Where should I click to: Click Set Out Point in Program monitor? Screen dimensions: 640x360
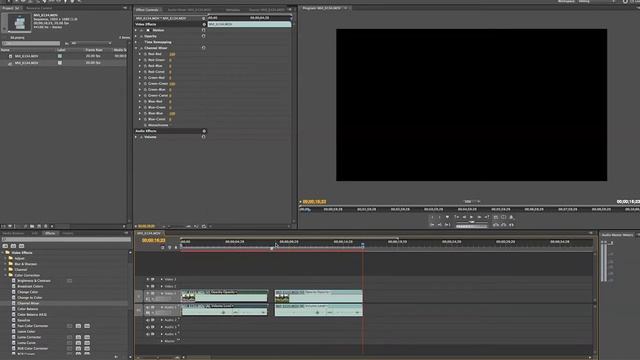[440, 217]
